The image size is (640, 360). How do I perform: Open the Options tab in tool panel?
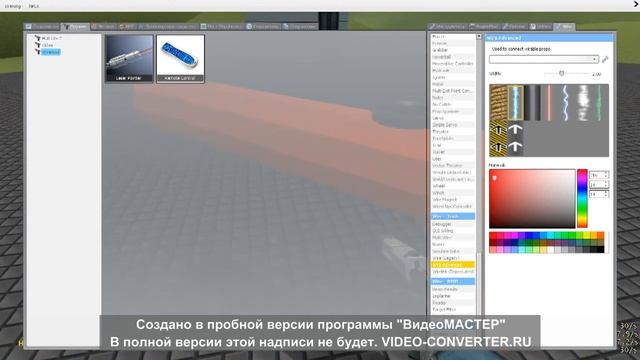[514, 27]
